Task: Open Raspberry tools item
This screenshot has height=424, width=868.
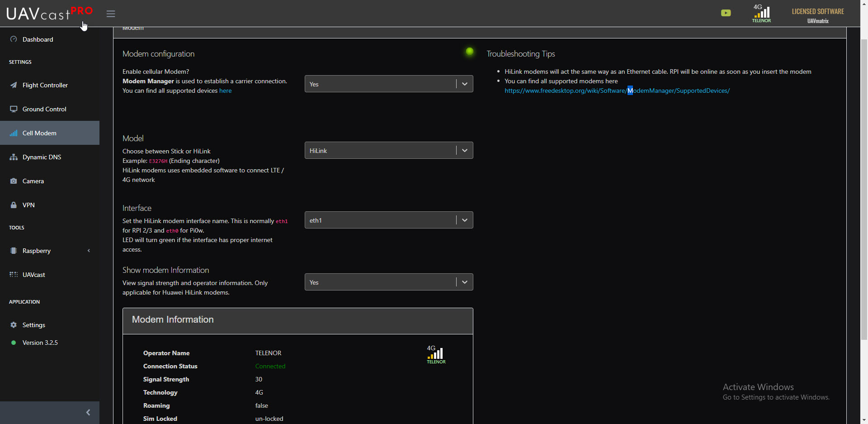Action: pyautogui.click(x=37, y=251)
